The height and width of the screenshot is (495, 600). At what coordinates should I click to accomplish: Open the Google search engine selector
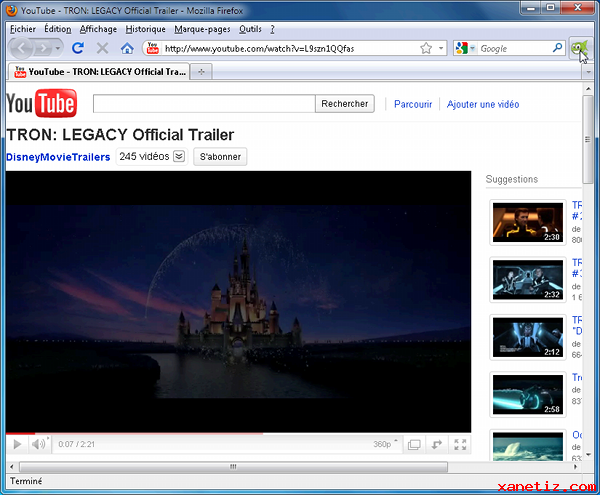[x=465, y=48]
